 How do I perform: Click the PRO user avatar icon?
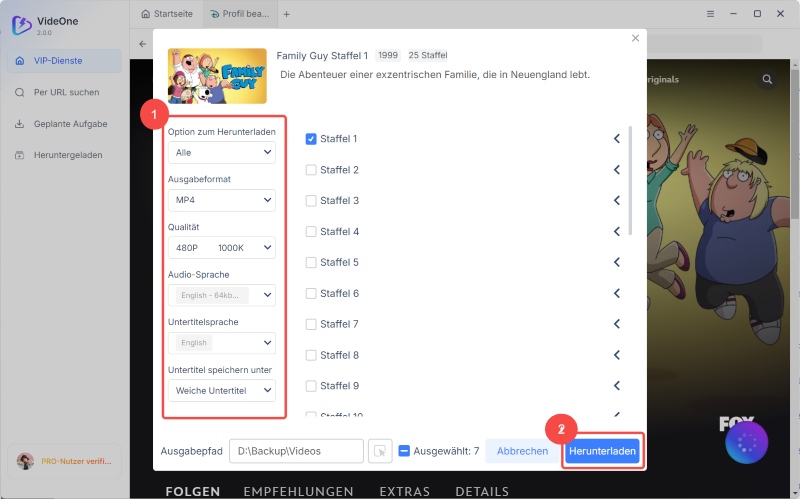pyautogui.click(x=25, y=461)
